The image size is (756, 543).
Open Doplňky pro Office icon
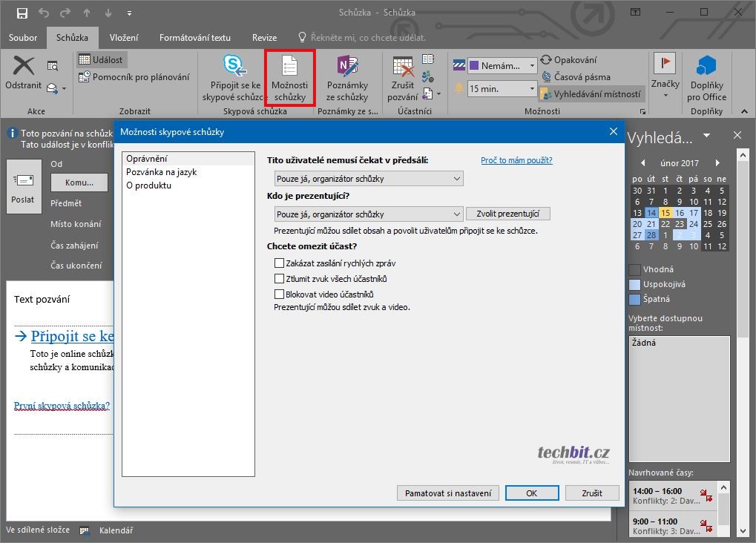[706, 67]
